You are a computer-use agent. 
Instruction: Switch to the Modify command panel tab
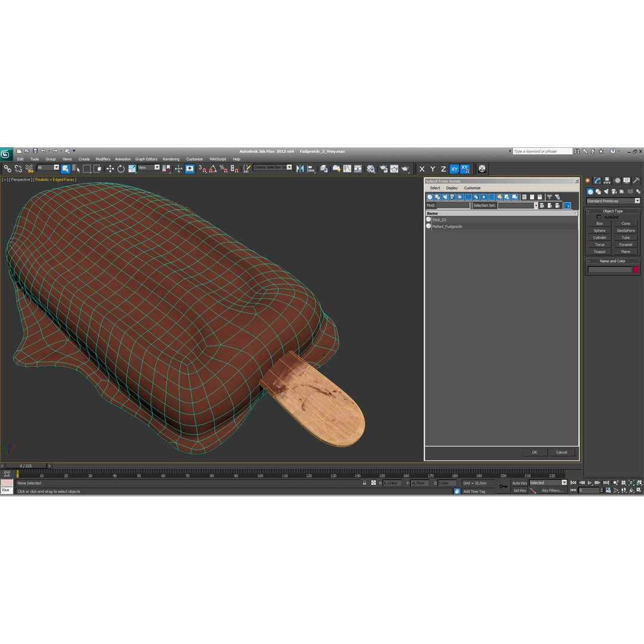pyautogui.click(x=597, y=180)
